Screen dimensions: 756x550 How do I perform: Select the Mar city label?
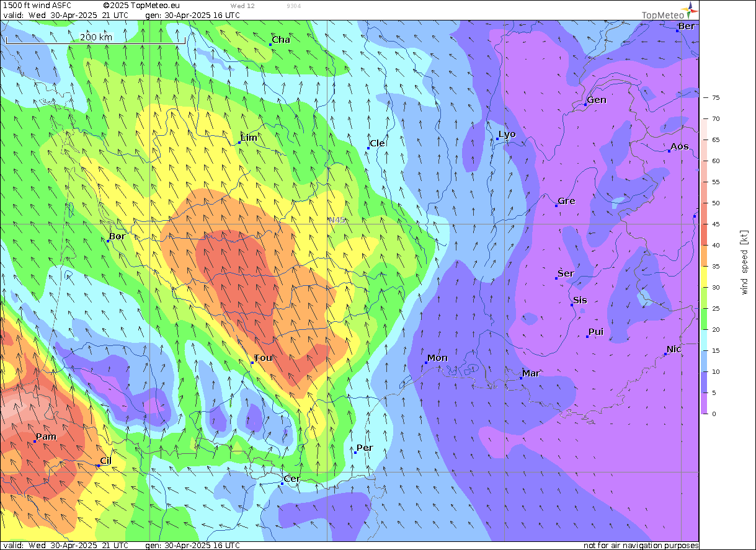[x=531, y=373]
